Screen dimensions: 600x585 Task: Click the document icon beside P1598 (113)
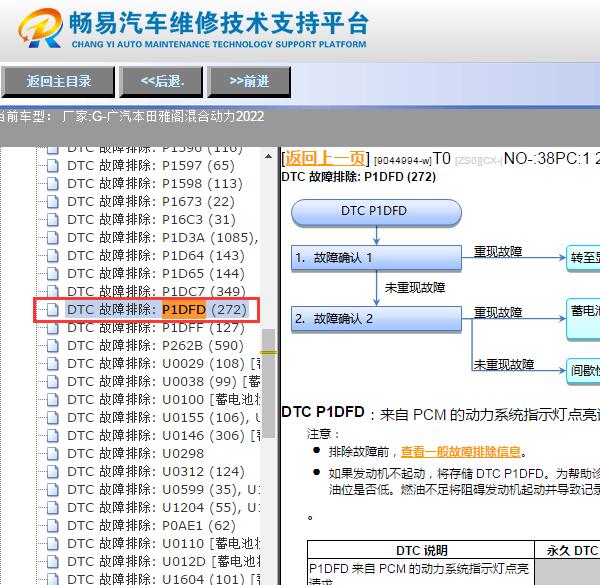pos(52,184)
